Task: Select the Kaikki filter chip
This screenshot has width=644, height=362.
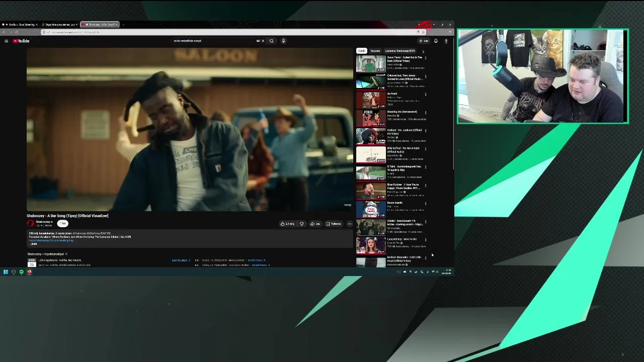Action: (x=361, y=51)
